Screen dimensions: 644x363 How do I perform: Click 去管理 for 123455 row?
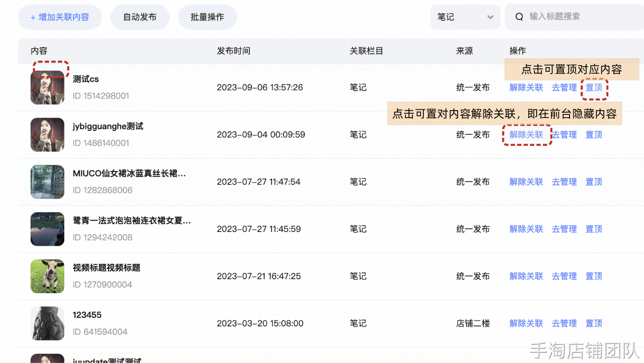click(x=564, y=324)
